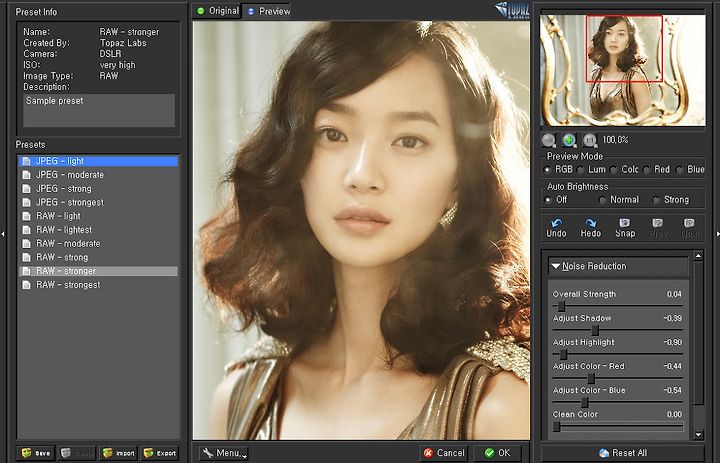This screenshot has height=463, width=720.
Task: Select the RAW - lightest preset
Action: pyautogui.click(x=98, y=230)
